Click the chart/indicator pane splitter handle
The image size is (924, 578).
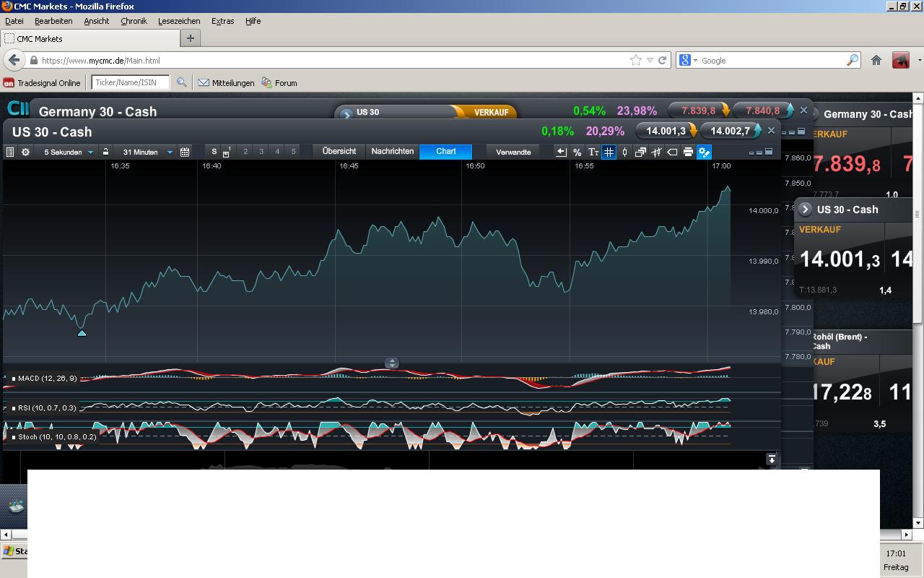pos(392,363)
